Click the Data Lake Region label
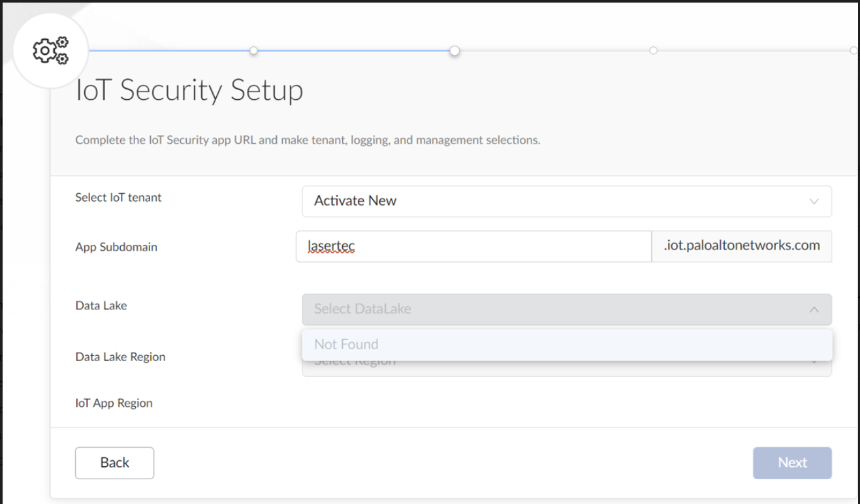 pyautogui.click(x=120, y=357)
